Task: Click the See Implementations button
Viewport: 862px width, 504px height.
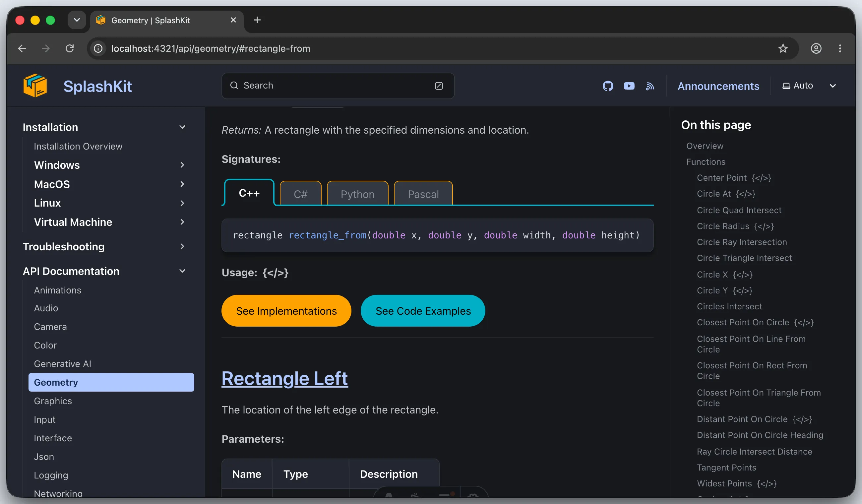Action: pos(286,311)
